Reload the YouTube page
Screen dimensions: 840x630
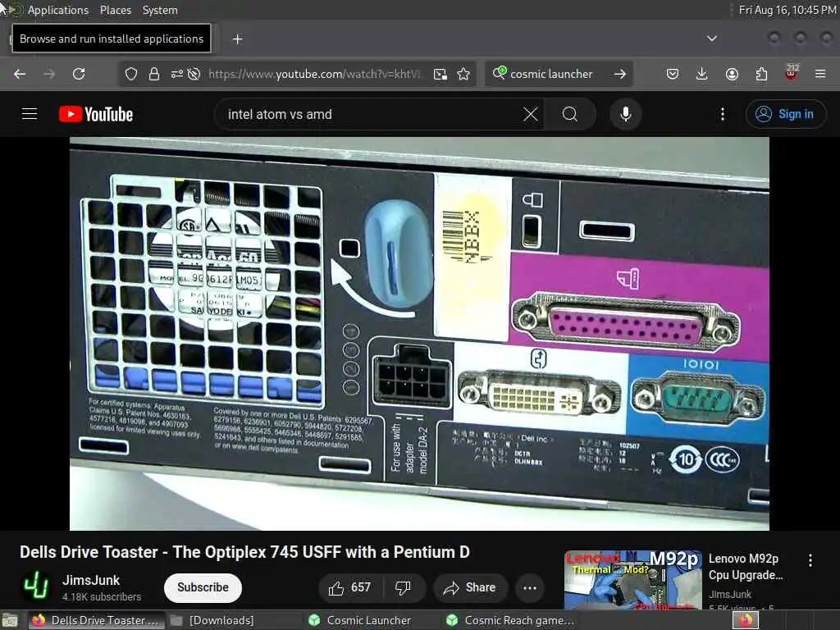(79, 74)
